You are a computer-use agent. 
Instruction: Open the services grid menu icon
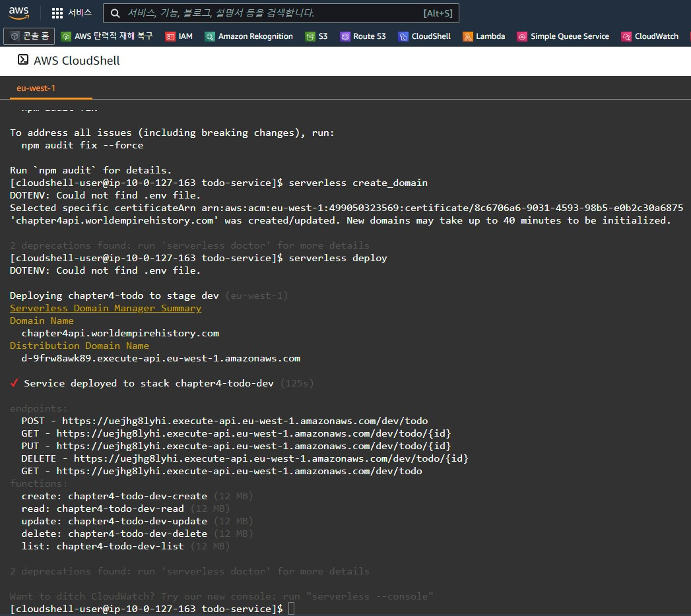(x=57, y=13)
